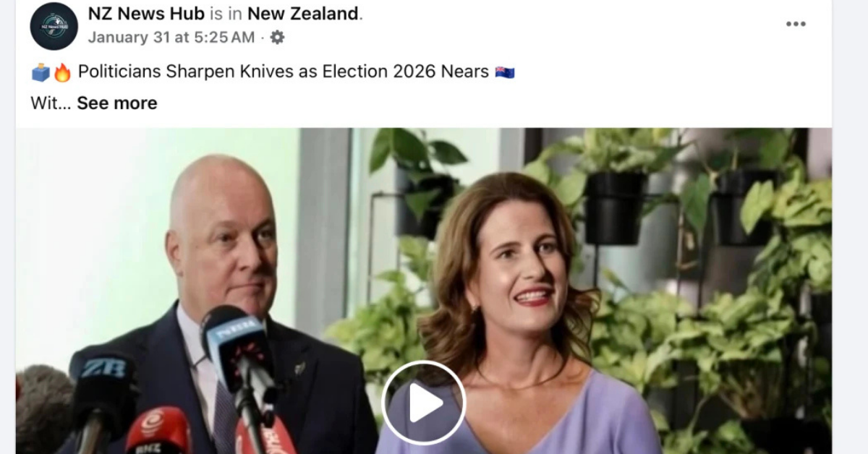Open the NZ News Hub profile avatar
This screenshot has height=454, width=868.
54,25
